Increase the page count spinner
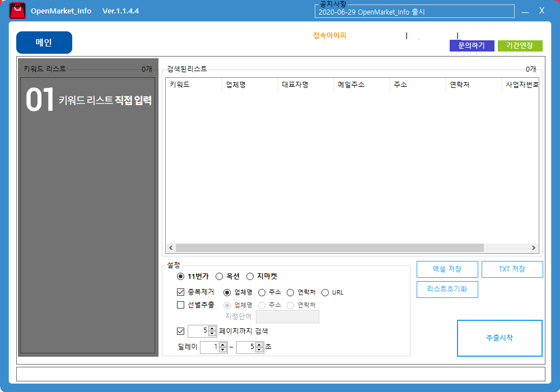This screenshot has height=392, width=560. (212, 329)
